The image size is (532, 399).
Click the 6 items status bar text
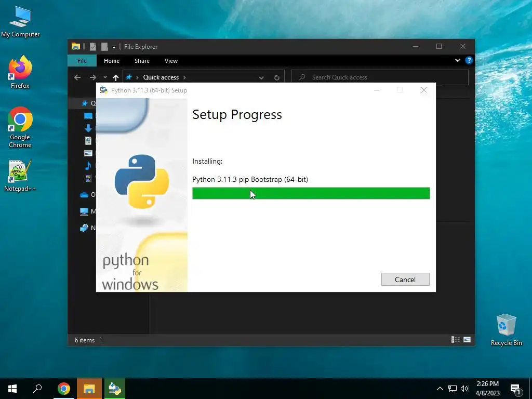[x=85, y=340]
